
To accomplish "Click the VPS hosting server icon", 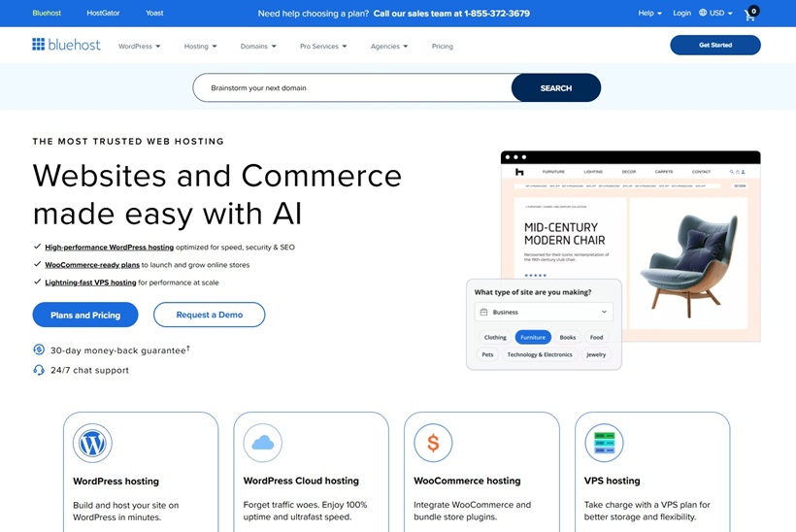I will [x=604, y=443].
